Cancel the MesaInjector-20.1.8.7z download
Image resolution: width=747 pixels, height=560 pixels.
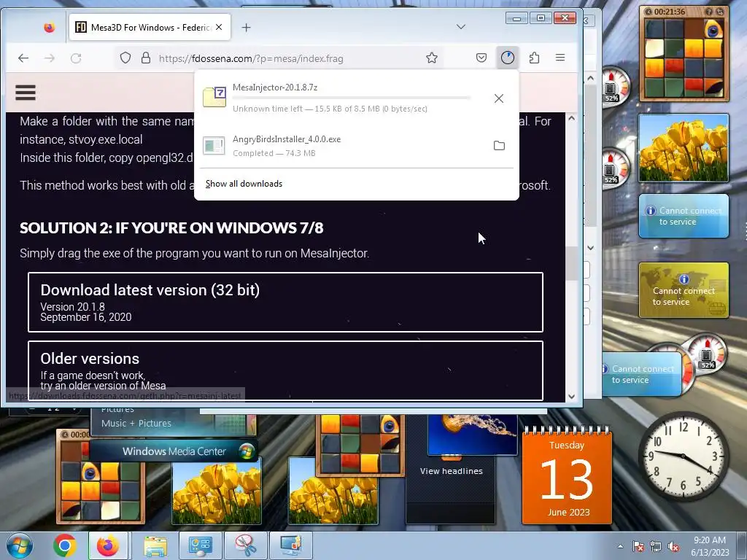pos(499,98)
